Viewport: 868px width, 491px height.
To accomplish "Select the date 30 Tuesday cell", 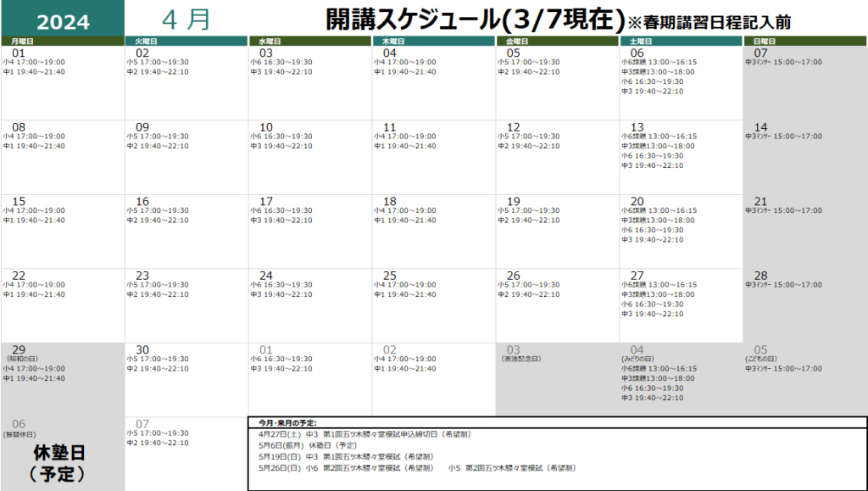I will coord(186,379).
